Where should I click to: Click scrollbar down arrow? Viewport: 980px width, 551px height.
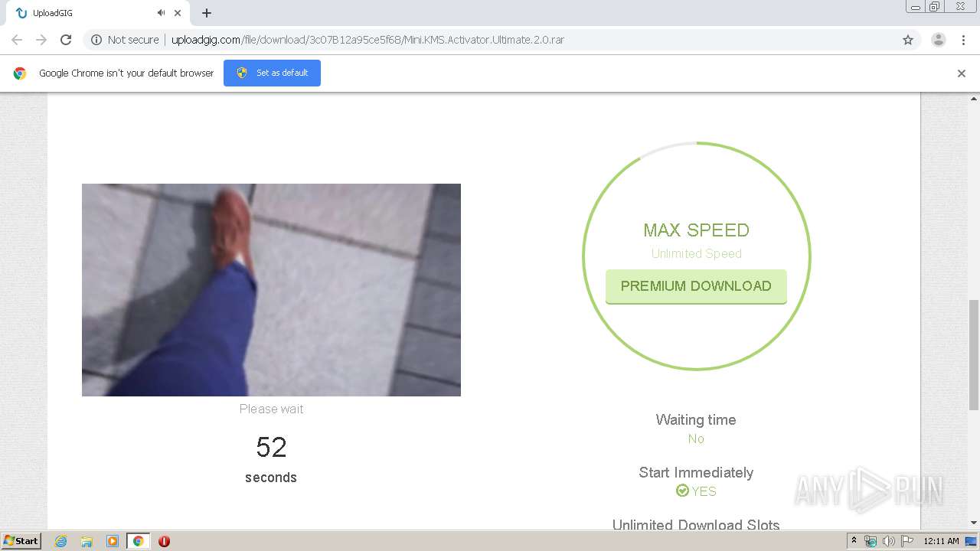coord(974,523)
